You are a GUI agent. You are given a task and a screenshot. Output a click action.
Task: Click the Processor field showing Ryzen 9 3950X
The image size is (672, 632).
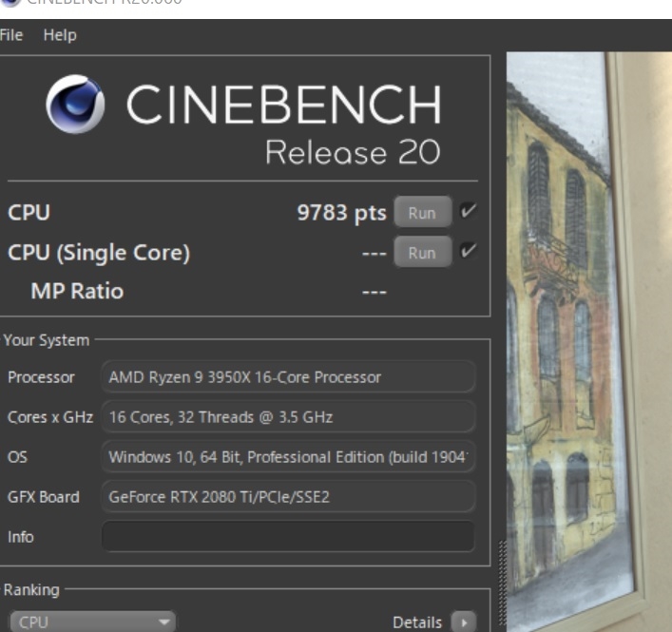click(x=288, y=377)
